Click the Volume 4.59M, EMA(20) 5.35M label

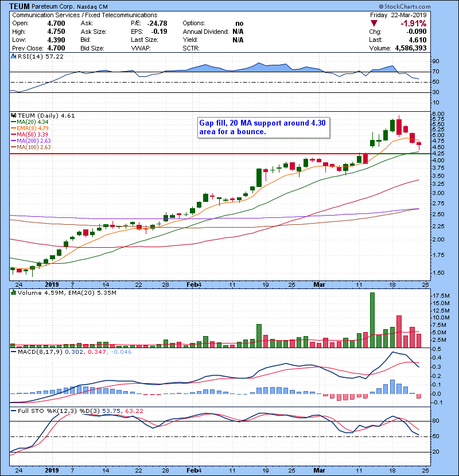(x=67, y=293)
